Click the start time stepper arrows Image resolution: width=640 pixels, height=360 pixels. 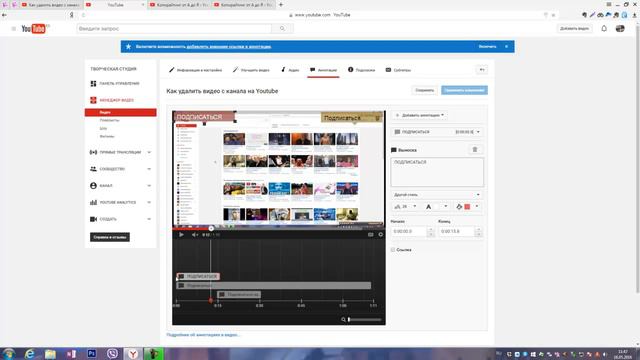click(x=431, y=232)
